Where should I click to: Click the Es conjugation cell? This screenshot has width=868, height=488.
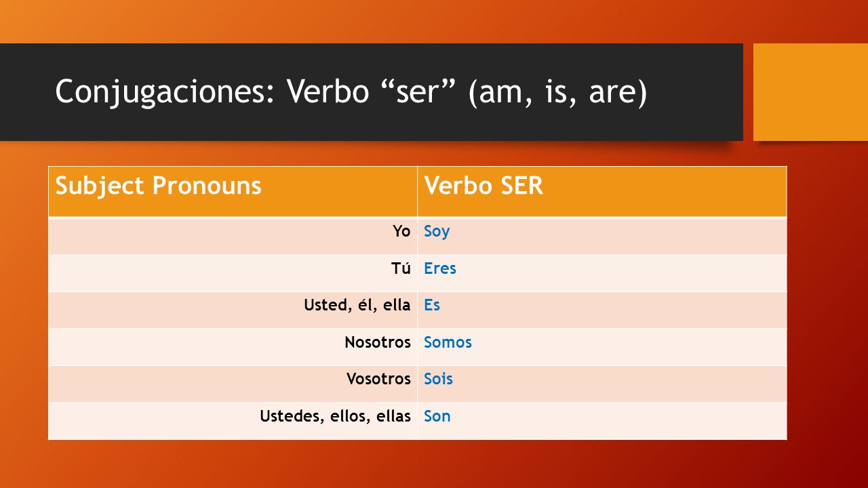pos(602,310)
